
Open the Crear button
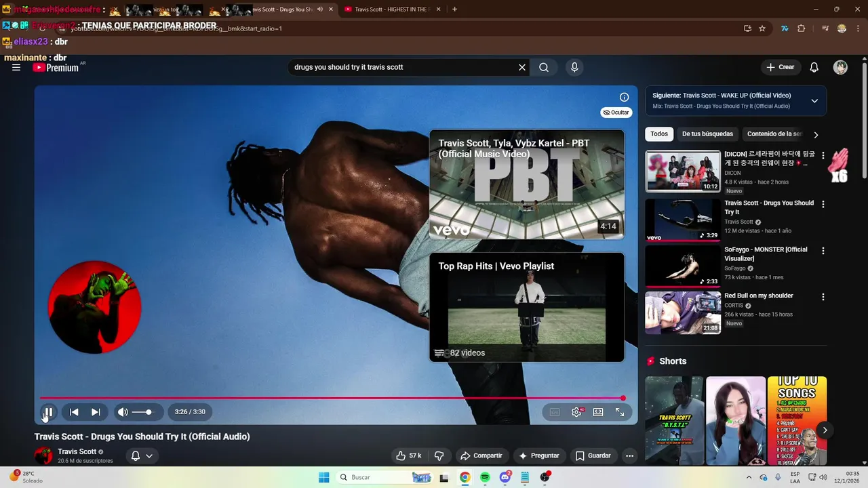click(x=781, y=67)
